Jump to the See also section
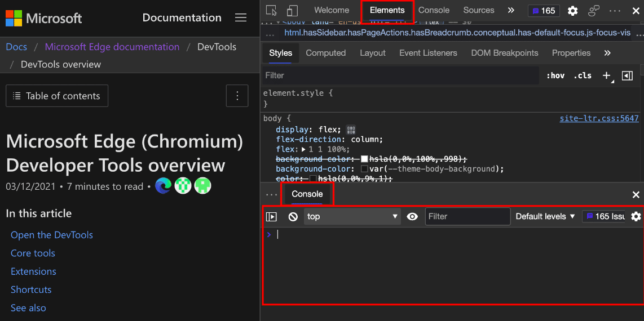 (x=28, y=308)
